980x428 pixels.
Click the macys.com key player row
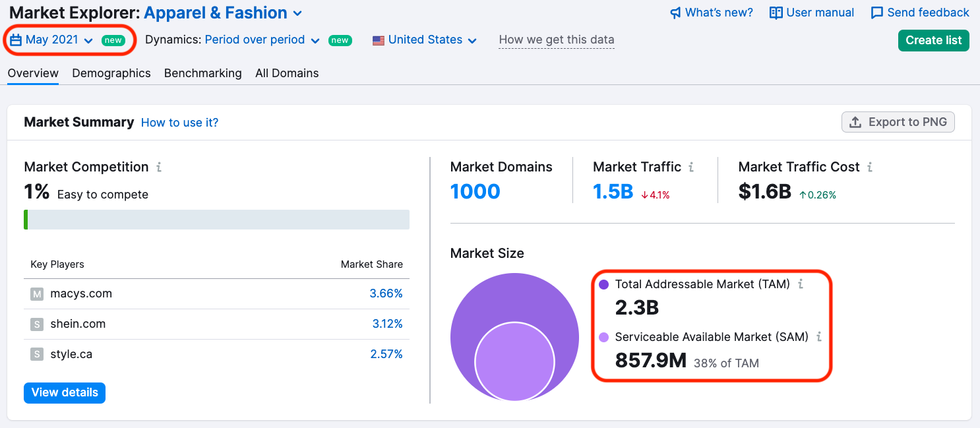coord(81,293)
